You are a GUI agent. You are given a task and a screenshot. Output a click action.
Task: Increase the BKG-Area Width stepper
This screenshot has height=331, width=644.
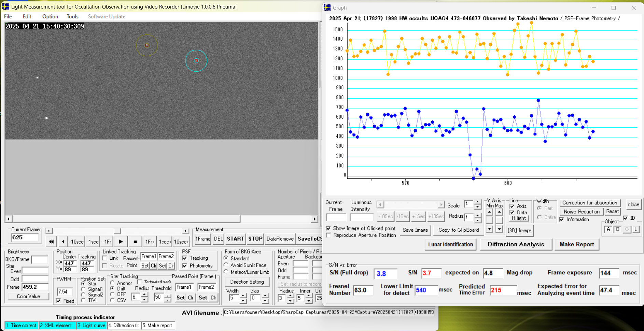(x=243, y=296)
